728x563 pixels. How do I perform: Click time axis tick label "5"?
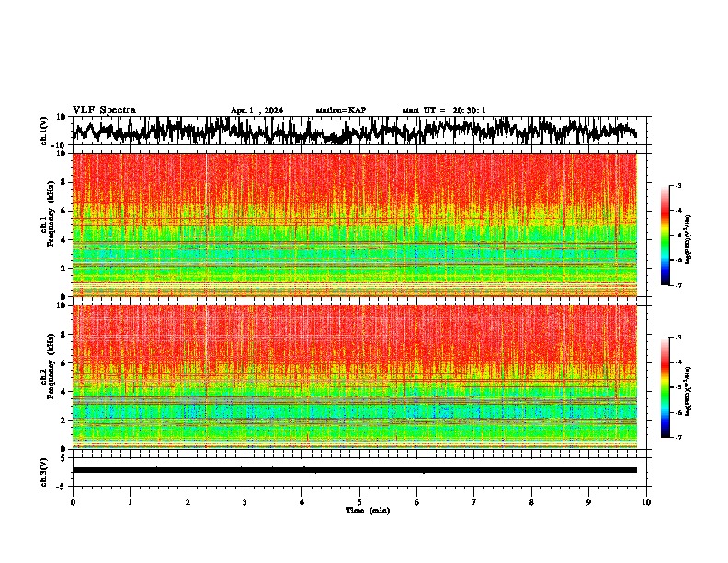pos(359,502)
